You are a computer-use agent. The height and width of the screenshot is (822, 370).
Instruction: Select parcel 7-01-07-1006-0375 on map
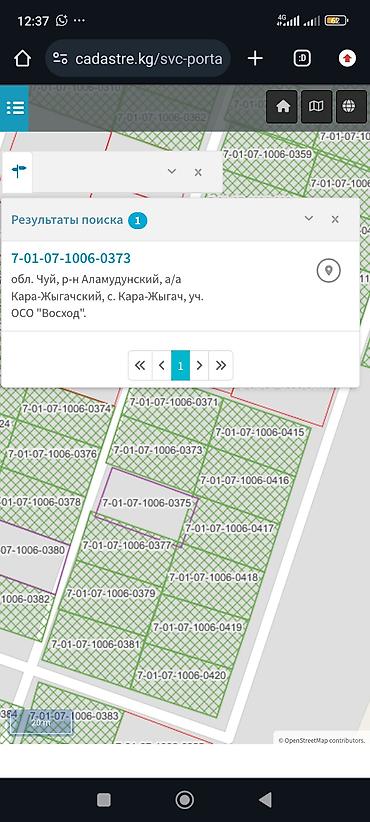point(147,503)
